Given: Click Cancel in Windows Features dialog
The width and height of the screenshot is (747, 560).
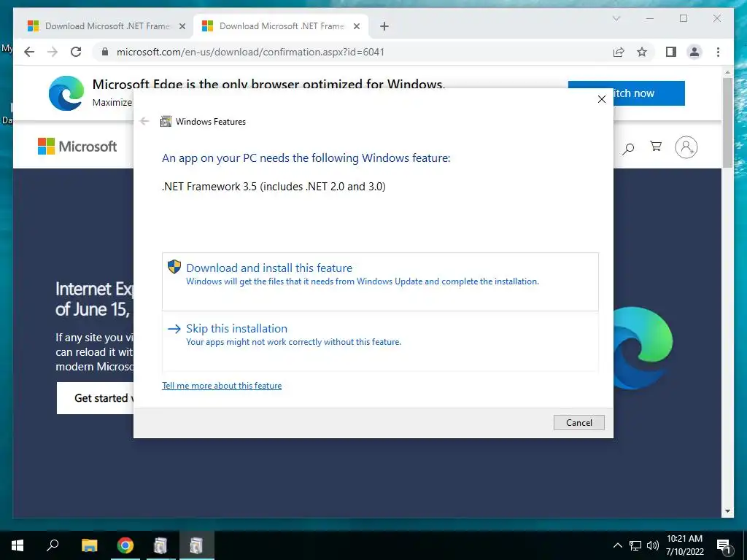Looking at the screenshot, I should coord(578,422).
